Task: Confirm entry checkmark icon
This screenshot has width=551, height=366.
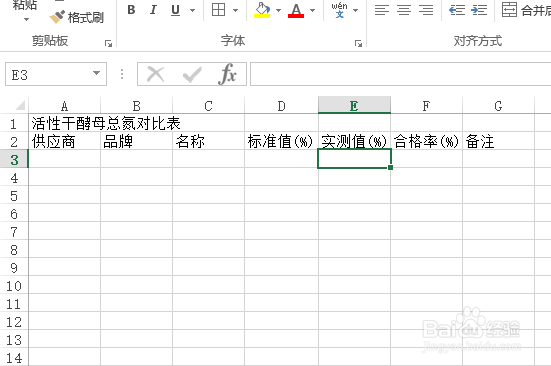Action: tap(192, 74)
